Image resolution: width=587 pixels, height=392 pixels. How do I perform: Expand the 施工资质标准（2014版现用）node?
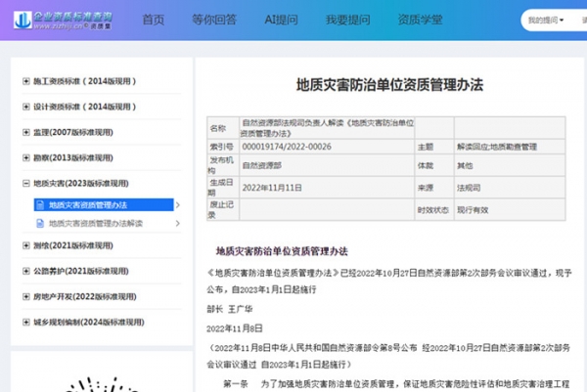pyautogui.click(x=26, y=81)
